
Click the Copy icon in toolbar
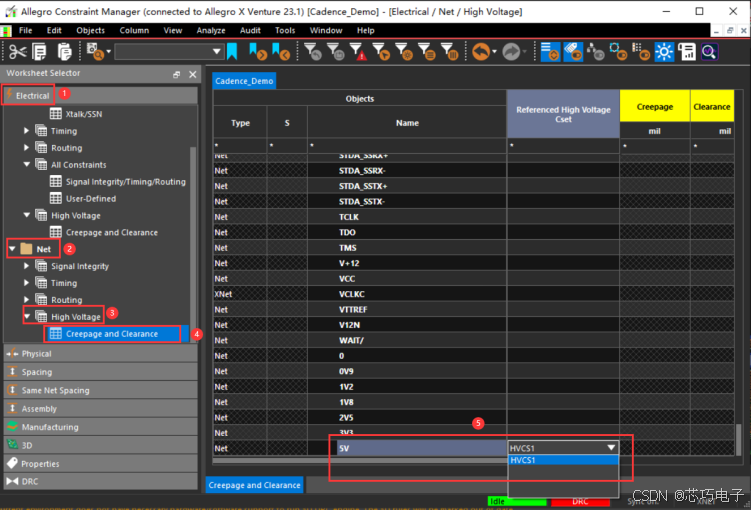(x=39, y=51)
